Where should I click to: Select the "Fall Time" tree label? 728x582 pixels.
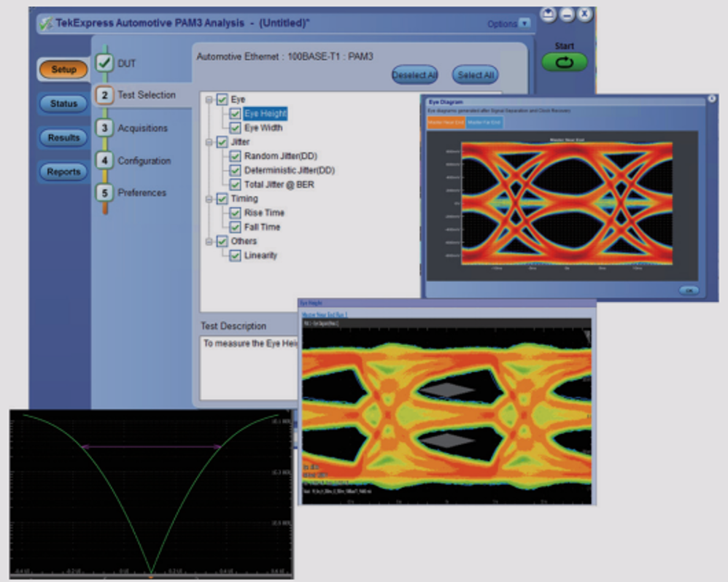click(x=263, y=227)
